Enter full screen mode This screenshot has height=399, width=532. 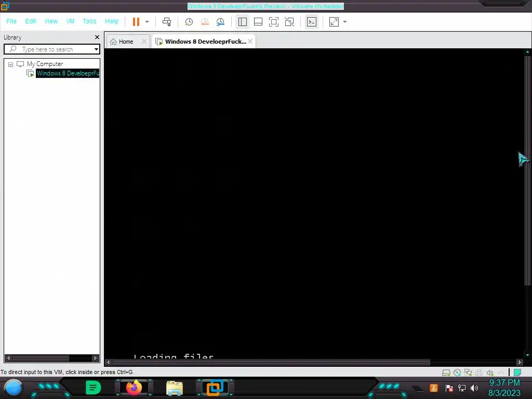[x=274, y=22]
